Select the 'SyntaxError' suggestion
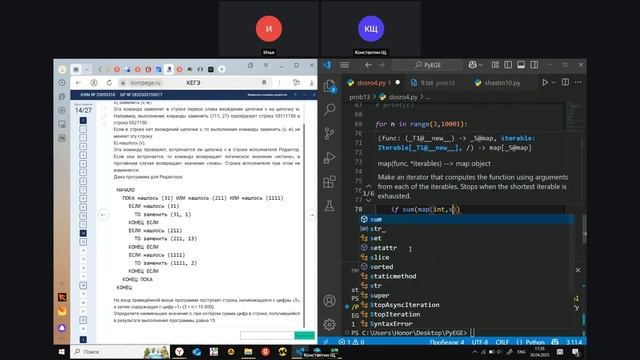The width and height of the screenshot is (640, 360). click(x=467, y=324)
